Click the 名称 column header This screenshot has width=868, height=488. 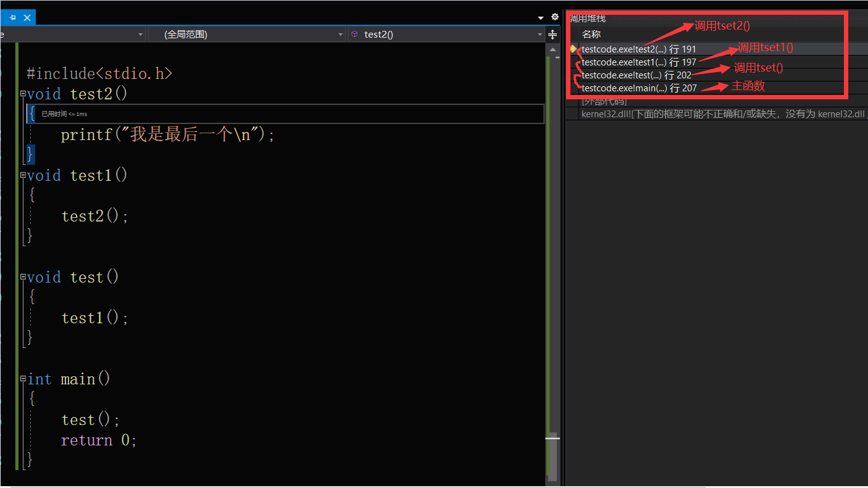click(591, 35)
